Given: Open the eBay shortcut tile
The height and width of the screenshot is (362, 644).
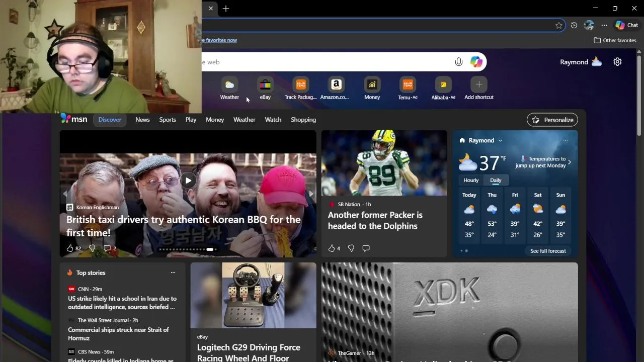Looking at the screenshot, I should pyautogui.click(x=265, y=89).
